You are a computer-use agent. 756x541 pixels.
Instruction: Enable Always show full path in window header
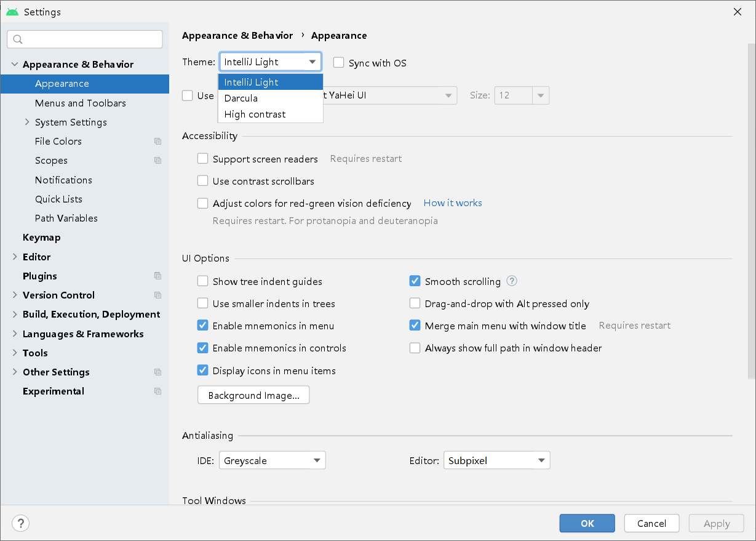click(x=415, y=348)
